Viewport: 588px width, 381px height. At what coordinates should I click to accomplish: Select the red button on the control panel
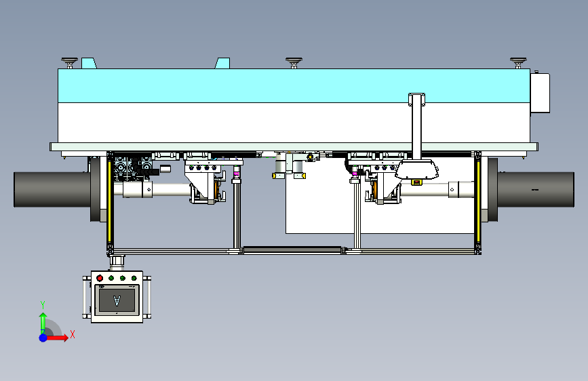coord(100,278)
